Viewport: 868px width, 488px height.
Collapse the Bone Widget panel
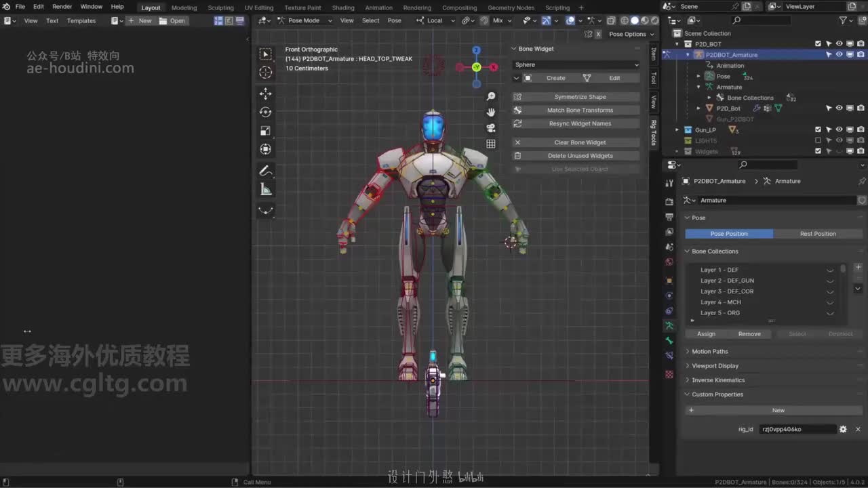tap(515, 49)
